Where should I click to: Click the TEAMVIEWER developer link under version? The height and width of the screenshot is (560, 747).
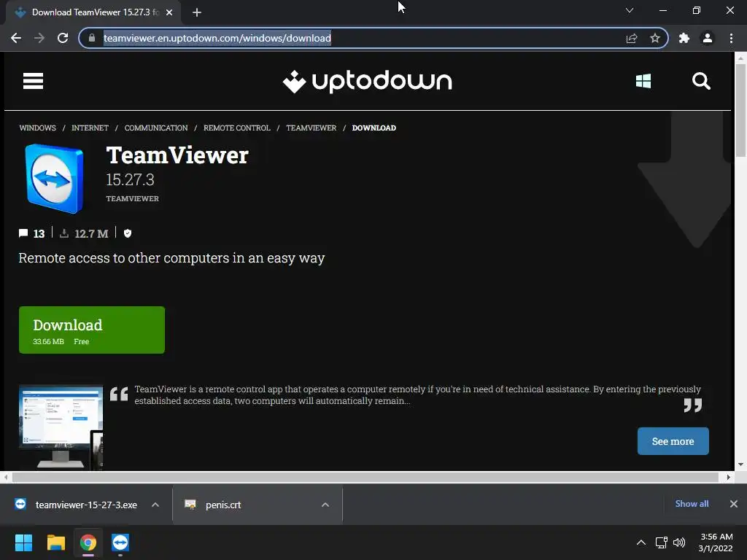tap(133, 198)
